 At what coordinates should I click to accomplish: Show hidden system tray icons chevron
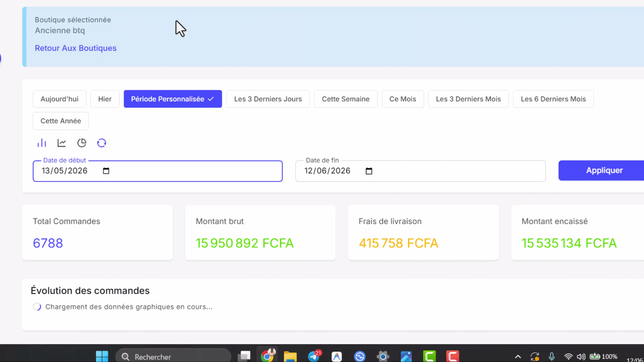click(x=518, y=356)
